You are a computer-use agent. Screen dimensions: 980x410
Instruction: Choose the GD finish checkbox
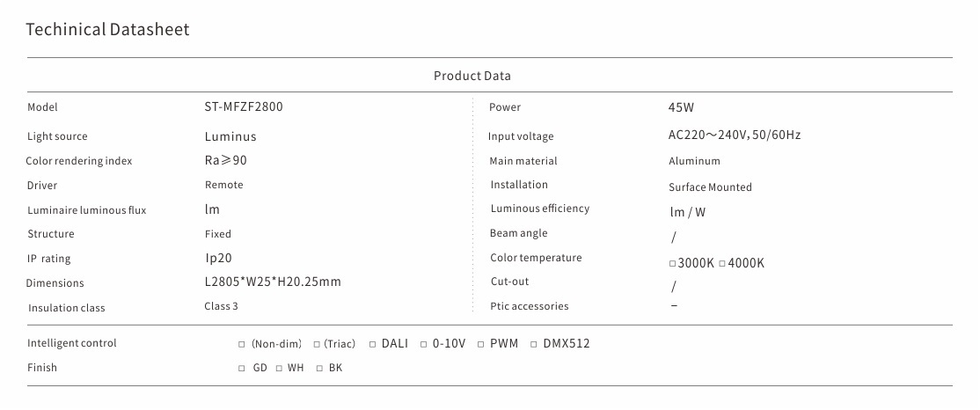(241, 368)
